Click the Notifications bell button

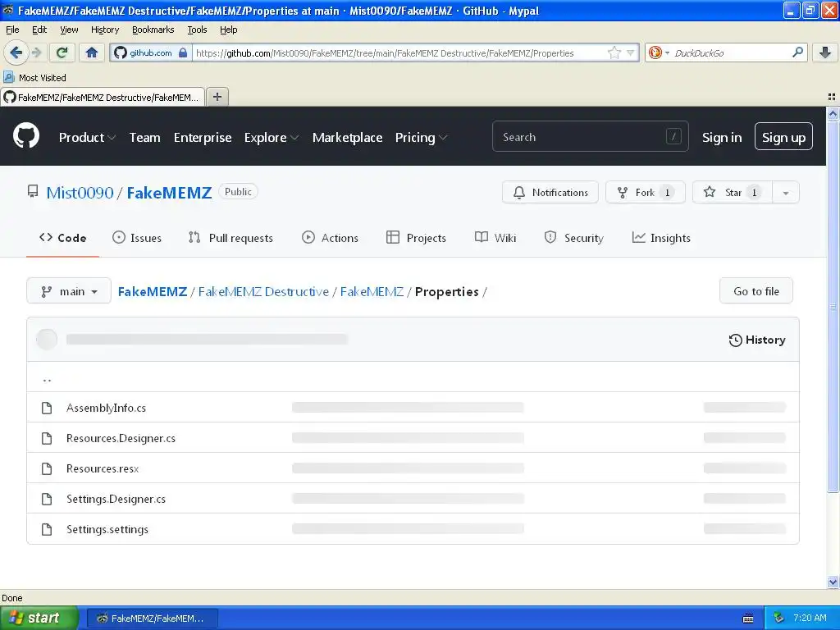[x=550, y=192]
